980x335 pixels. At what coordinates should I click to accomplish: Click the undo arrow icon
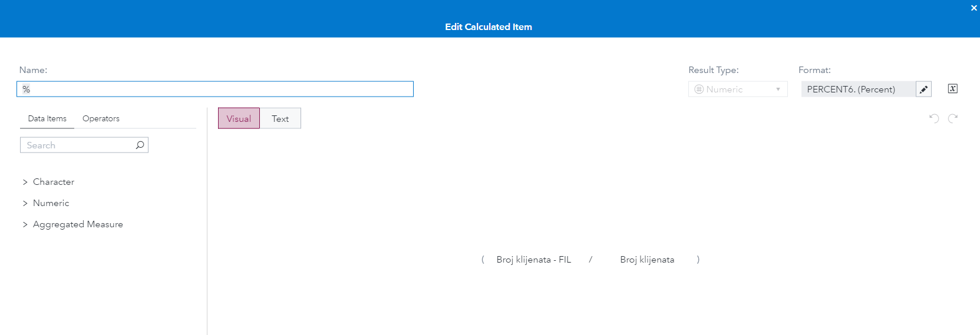pyautogui.click(x=934, y=118)
